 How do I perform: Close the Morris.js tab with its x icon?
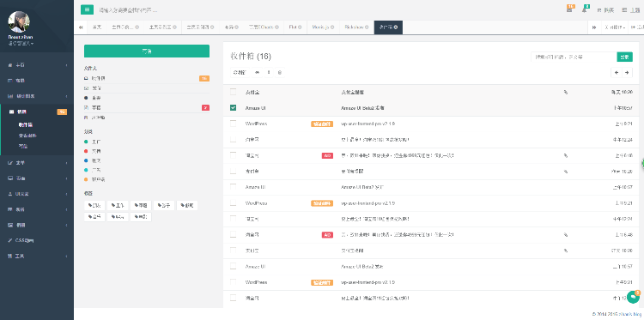tap(331, 27)
